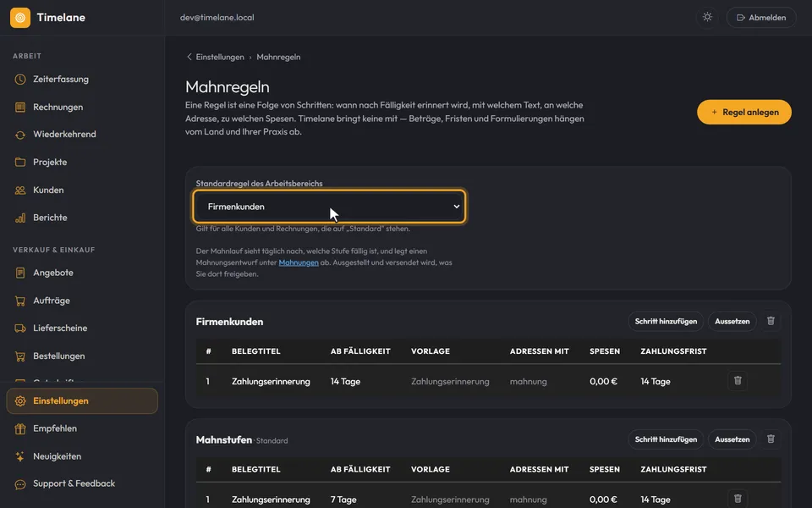This screenshot has height=508, width=812.
Task: Delete Zahlungserinnerung step in Firmenkunden table
Action: (x=738, y=381)
